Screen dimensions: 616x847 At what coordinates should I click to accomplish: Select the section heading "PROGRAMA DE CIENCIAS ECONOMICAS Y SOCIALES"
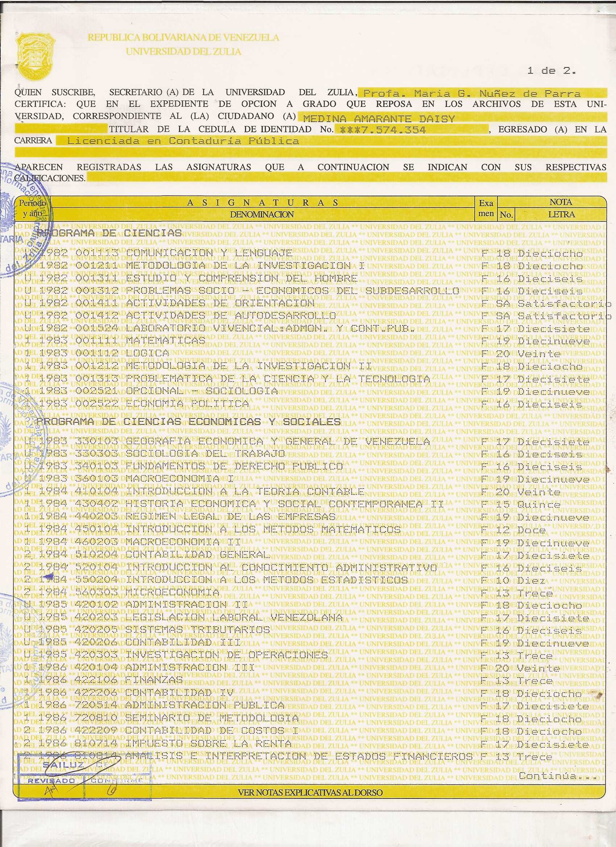pos(189,422)
